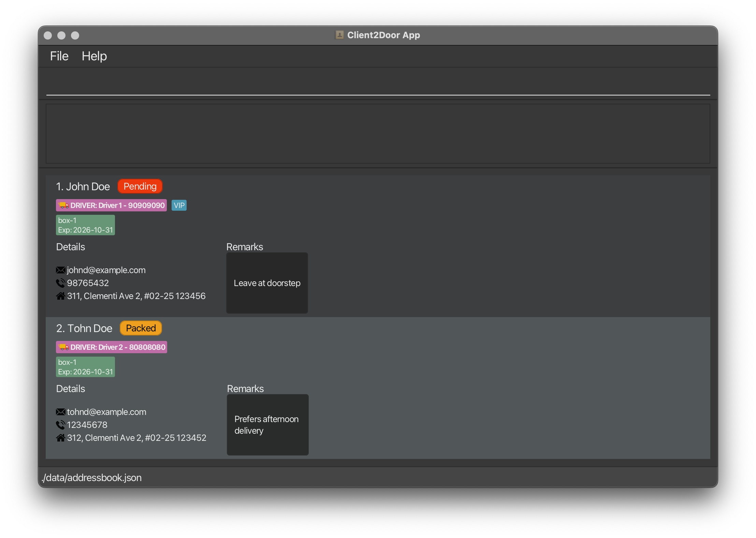Viewport: 756px width, 538px height.
Task: Click John Doe's email envelope icon
Action: click(x=61, y=270)
